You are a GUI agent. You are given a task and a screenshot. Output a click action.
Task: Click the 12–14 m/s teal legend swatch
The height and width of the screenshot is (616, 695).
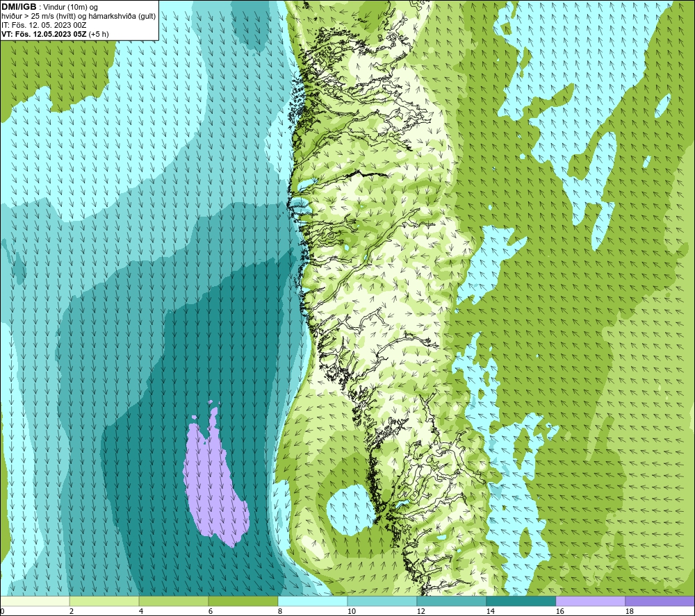[x=451, y=601]
